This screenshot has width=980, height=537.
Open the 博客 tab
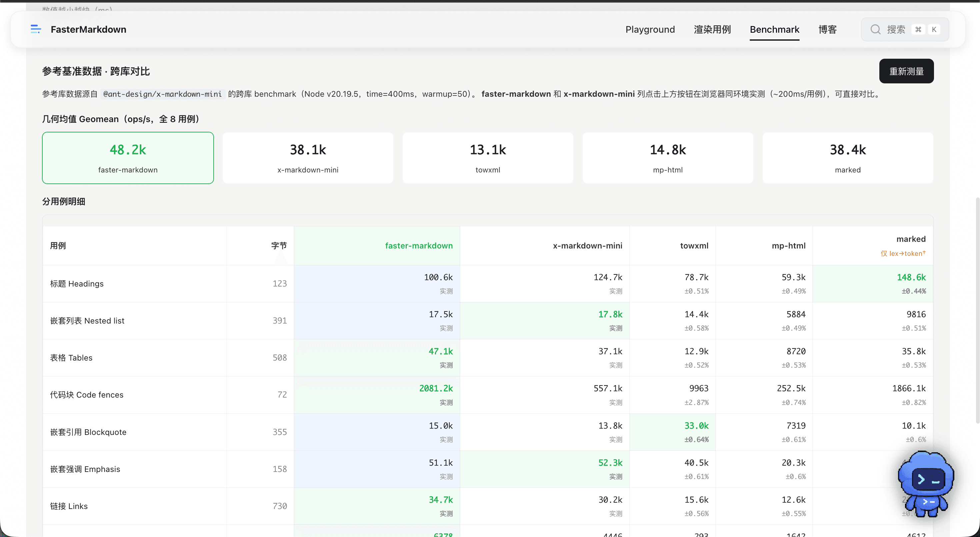[x=827, y=29]
